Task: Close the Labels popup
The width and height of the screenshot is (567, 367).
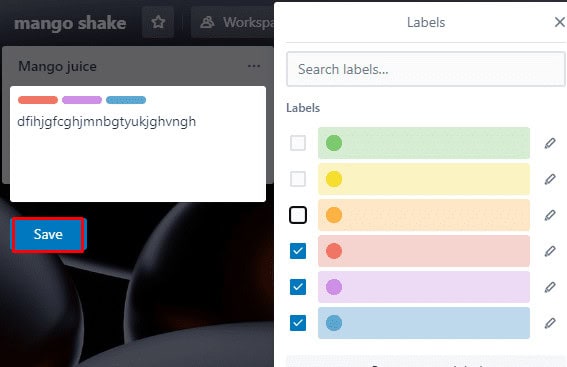Action: (x=559, y=22)
